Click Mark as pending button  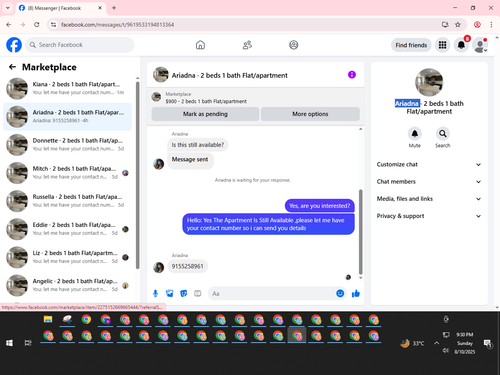point(205,114)
